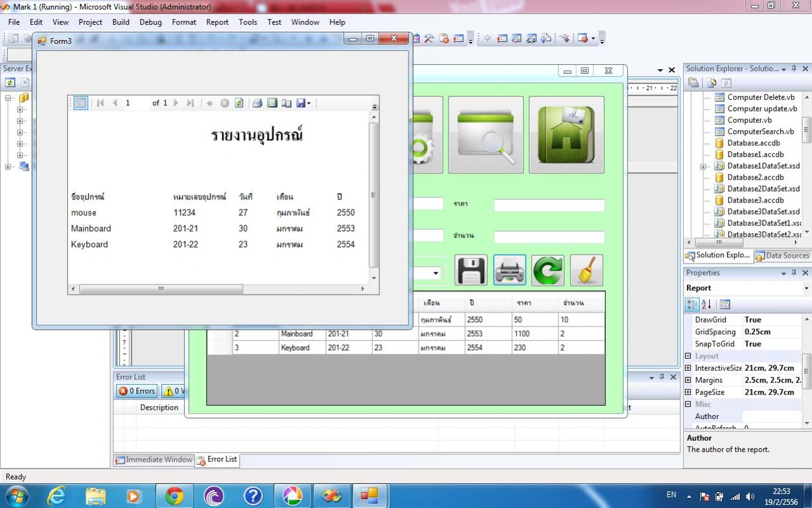812x508 pixels.
Task: Open page setup in report viewer
Action: coord(287,103)
